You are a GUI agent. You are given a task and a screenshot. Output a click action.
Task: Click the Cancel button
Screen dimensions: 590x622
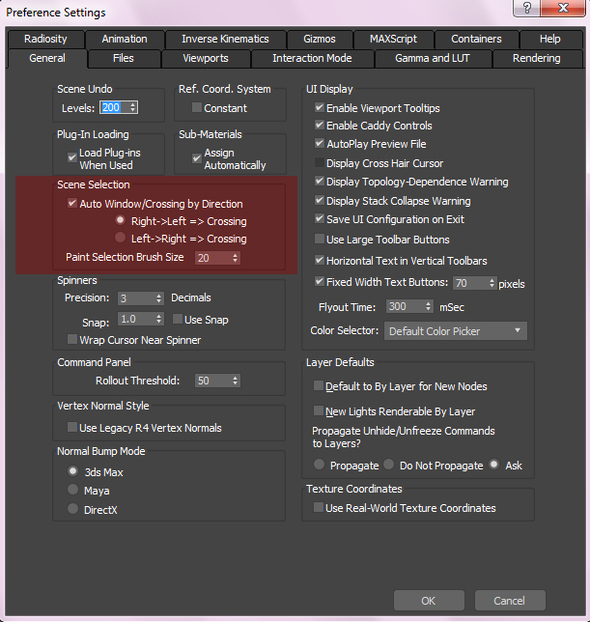[x=509, y=601]
